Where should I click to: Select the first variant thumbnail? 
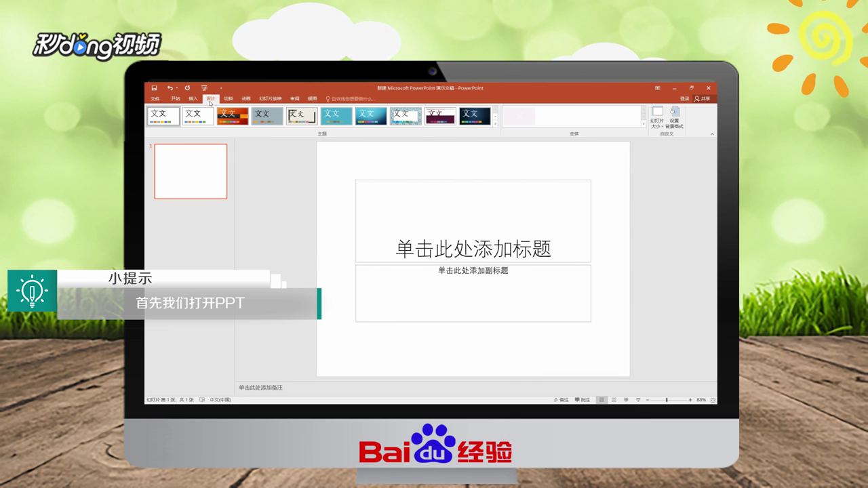click(x=519, y=116)
